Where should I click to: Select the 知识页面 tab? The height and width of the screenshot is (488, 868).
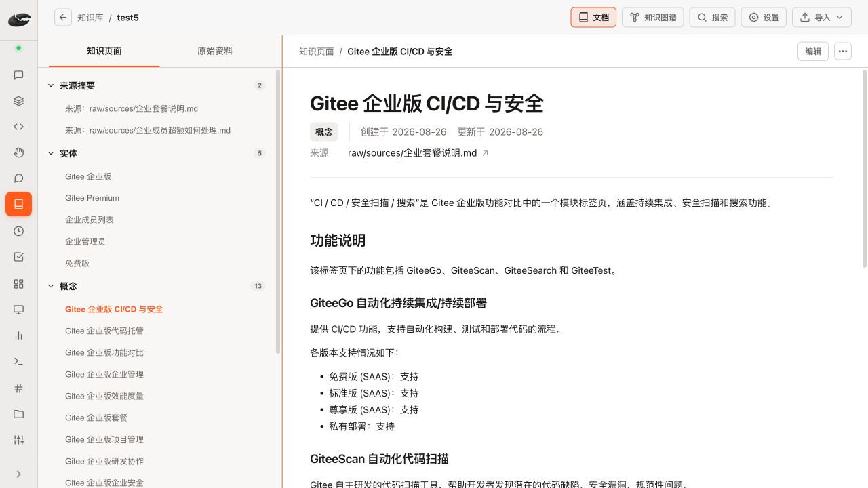(104, 51)
